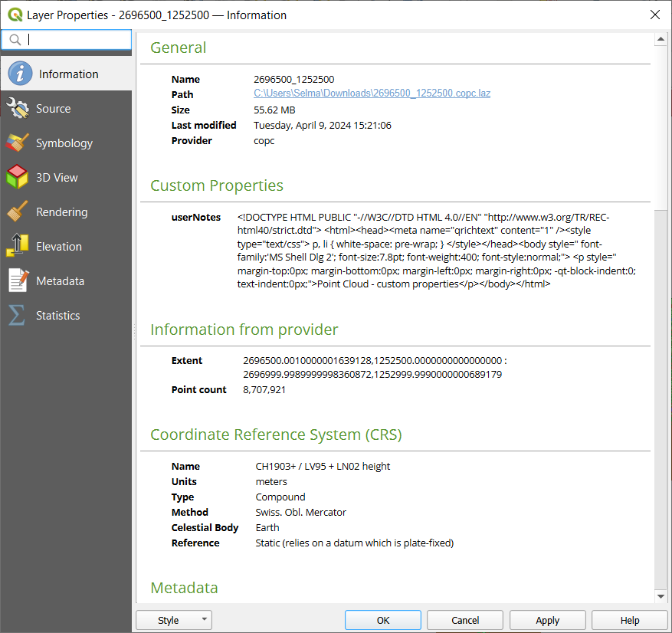Close the Layer Properties dialog
This screenshot has width=672, height=633.
coord(654,15)
